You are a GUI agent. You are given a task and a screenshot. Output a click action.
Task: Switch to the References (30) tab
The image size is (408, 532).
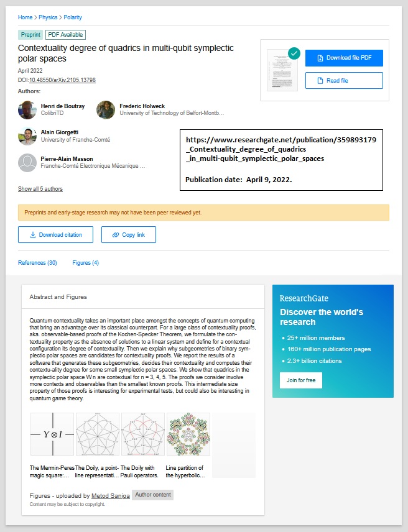37,263
